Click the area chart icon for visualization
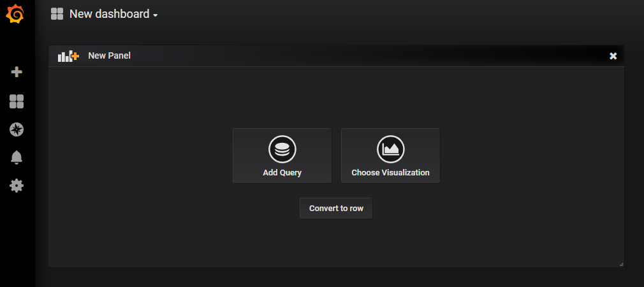This screenshot has width=644, height=287. pos(390,149)
